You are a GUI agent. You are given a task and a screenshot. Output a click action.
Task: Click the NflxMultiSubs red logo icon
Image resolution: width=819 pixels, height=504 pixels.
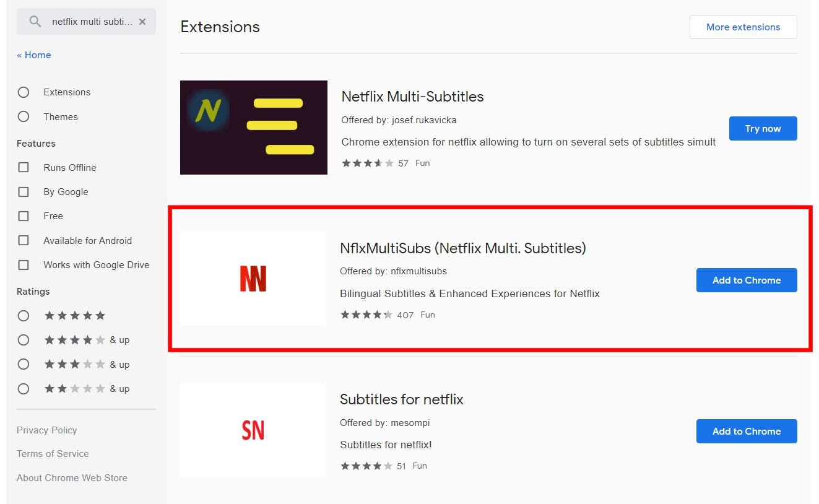click(x=253, y=279)
